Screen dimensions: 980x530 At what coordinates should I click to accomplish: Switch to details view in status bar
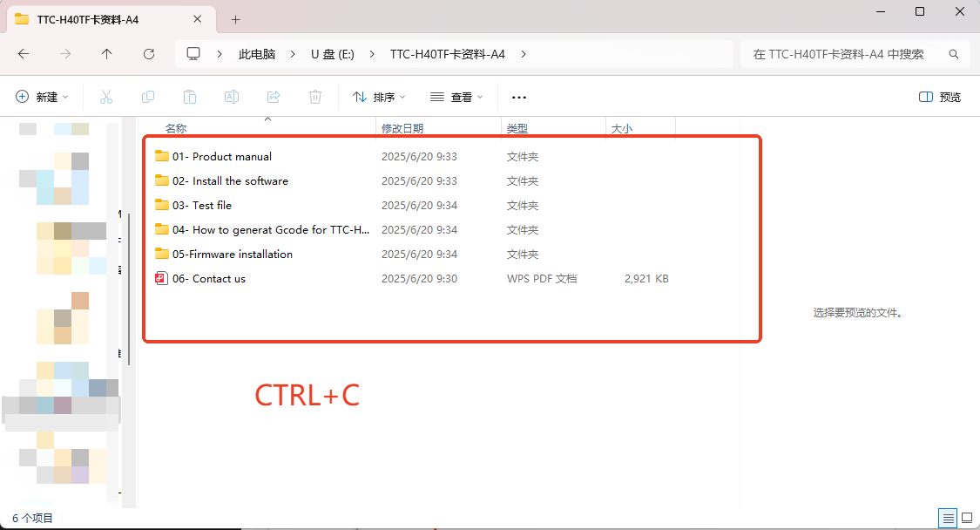tap(947, 518)
